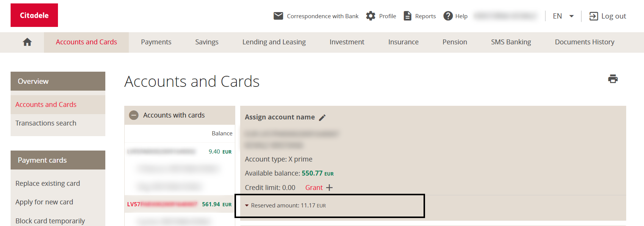This screenshot has width=644, height=226.
Task: Print the page using printer icon
Action: click(613, 79)
